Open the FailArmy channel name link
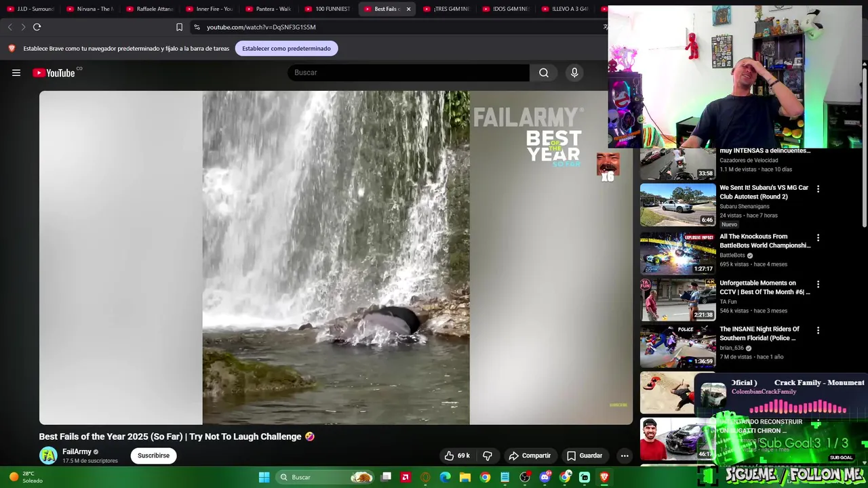 click(77, 452)
